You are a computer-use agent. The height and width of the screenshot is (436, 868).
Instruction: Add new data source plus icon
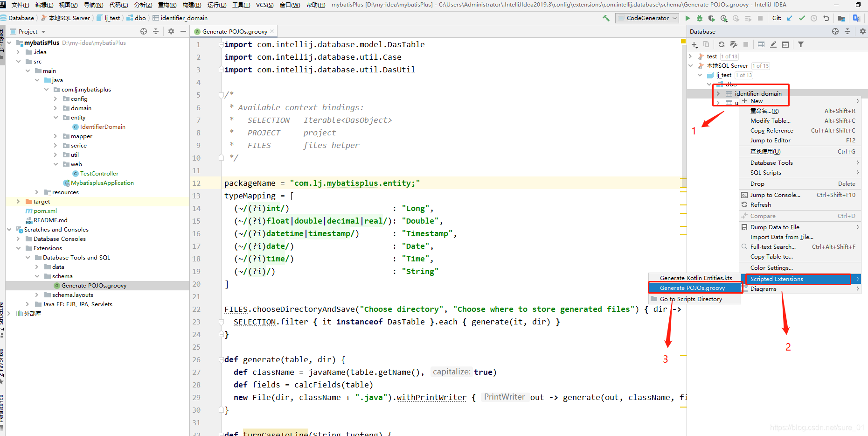tap(694, 44)
